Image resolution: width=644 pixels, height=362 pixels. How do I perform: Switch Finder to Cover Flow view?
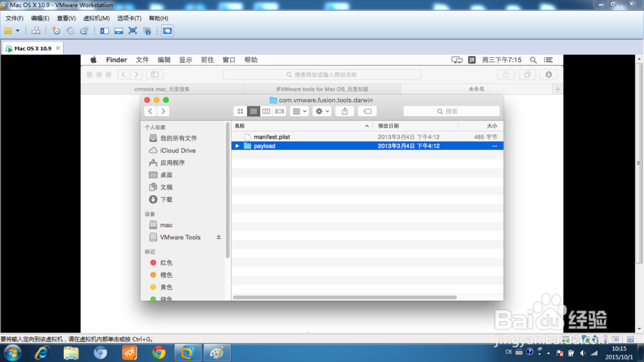(279, 111)
